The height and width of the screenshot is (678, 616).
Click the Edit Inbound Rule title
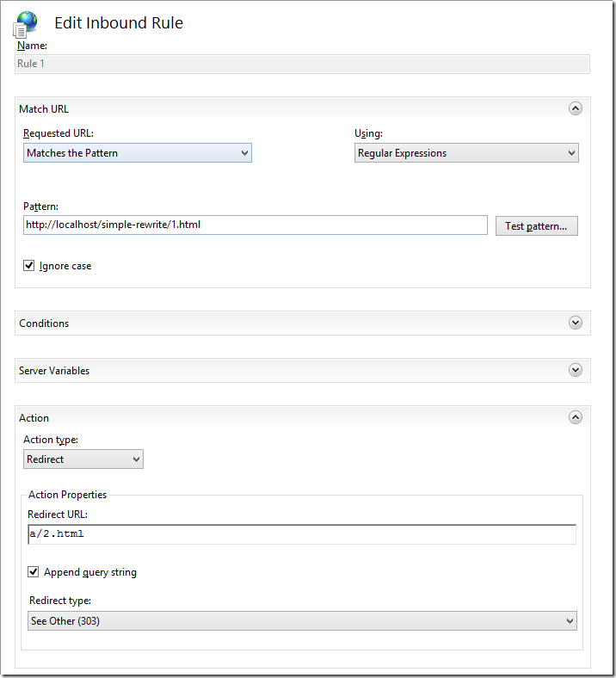[119, 23]
